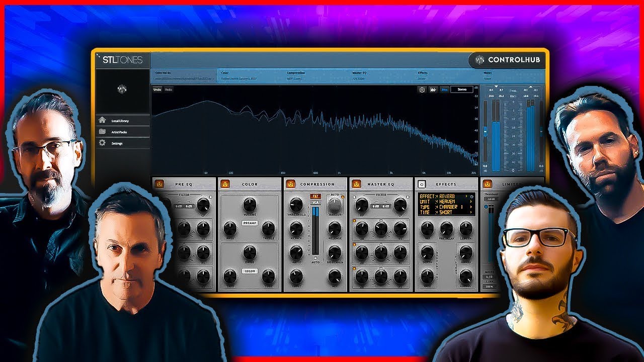The width and height of the screenshot is (644, 362).
Task: Click next arrow for UNIT Heaven
Action: 472,201
